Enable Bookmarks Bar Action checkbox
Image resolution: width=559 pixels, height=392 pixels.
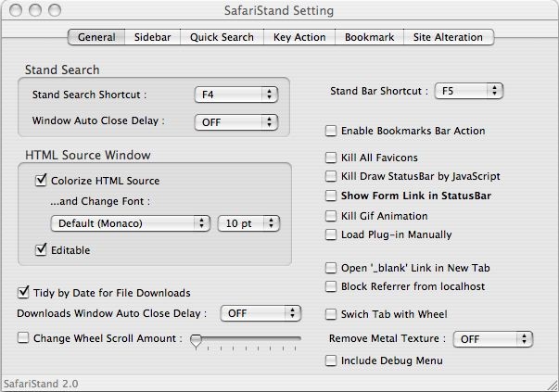[x=331, y=131]
